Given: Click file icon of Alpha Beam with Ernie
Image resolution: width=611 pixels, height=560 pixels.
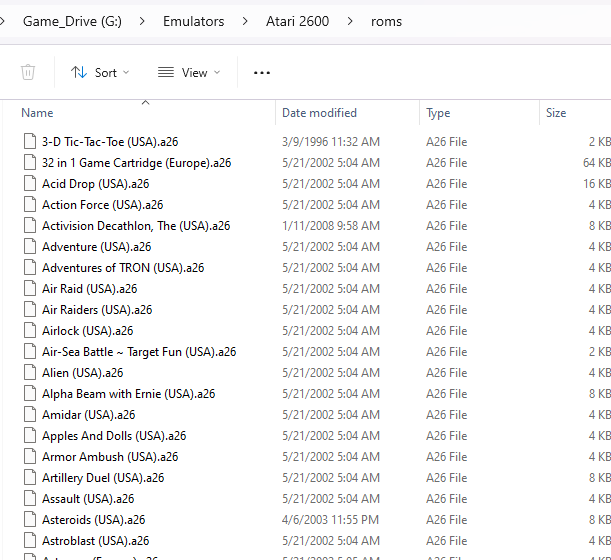Looking at the screenshot, I should [30, 394].
